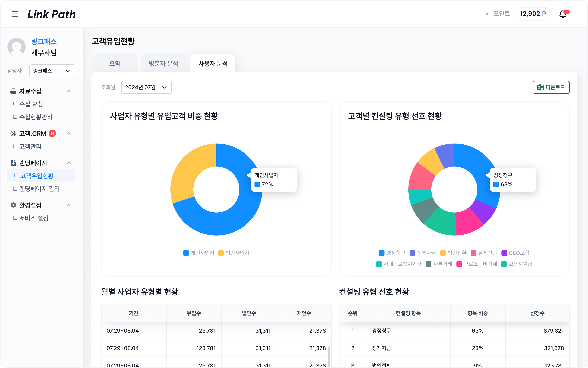This screenshot has width=588, height=368.
Task: Toggle 자본거래 legend item
Action: click(439, 264)
